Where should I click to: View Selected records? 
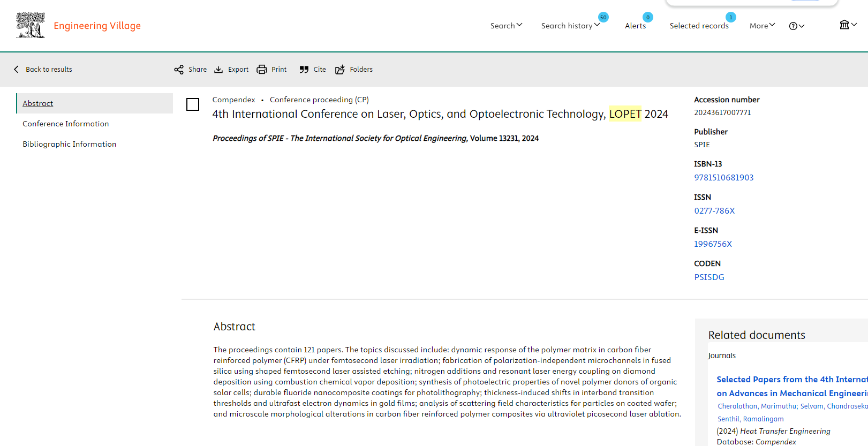coord(699,26)
